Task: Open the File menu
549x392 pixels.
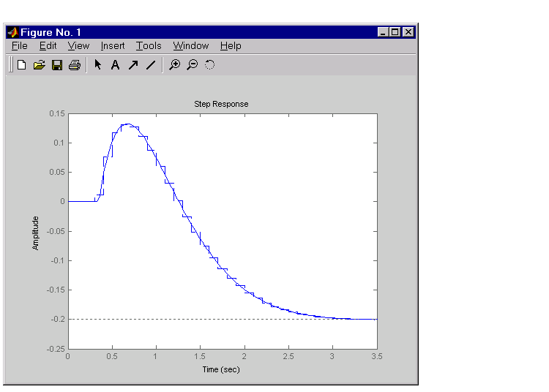Action: click(x=20, y=46)
